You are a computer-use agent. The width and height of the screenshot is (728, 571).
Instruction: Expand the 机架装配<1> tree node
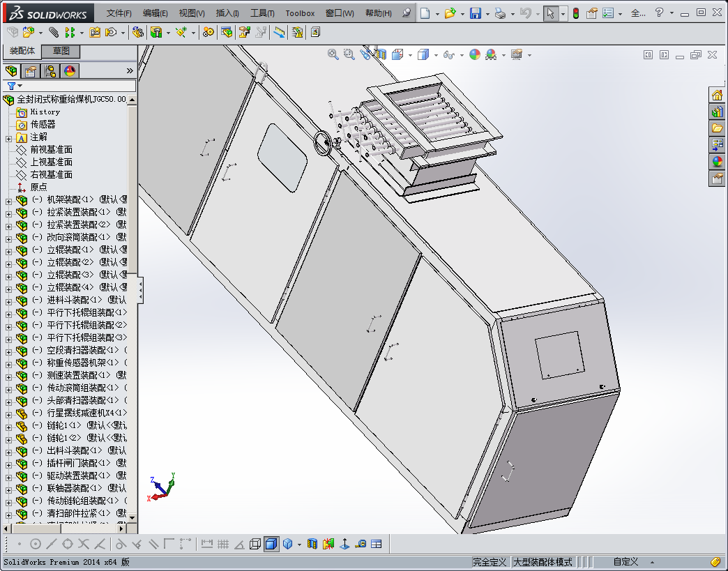click(8, 200)
